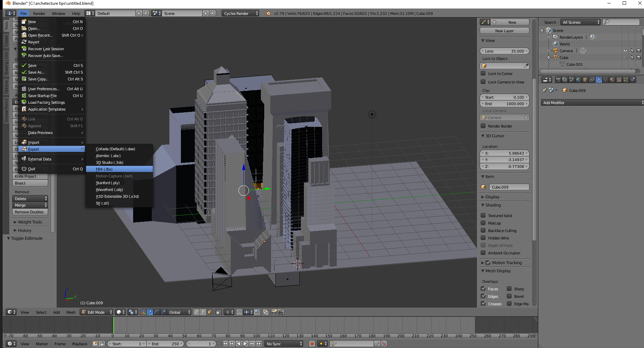
Task: Enable the Ambient Occlusion checkbox
Action: 483,253
